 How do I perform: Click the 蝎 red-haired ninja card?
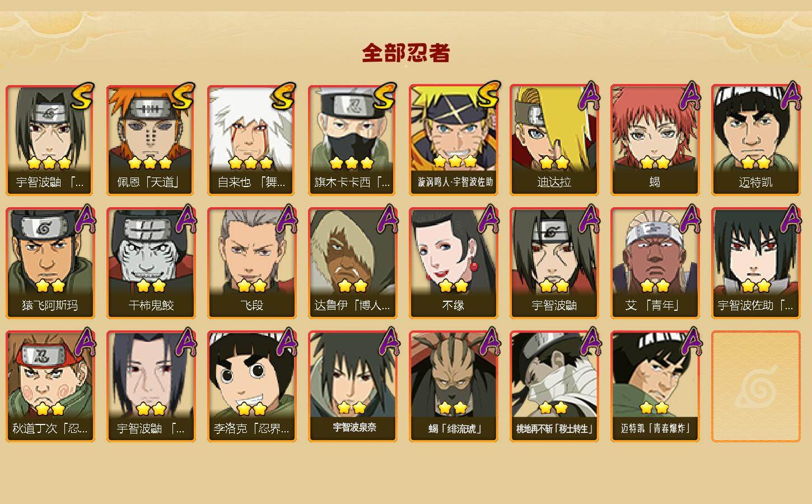[655, 140]
